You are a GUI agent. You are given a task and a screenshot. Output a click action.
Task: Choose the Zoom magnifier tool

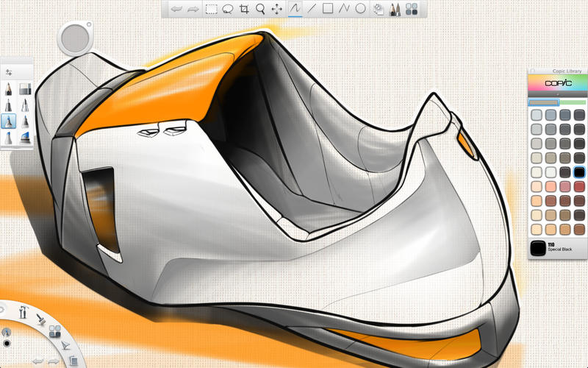[260, 9]
